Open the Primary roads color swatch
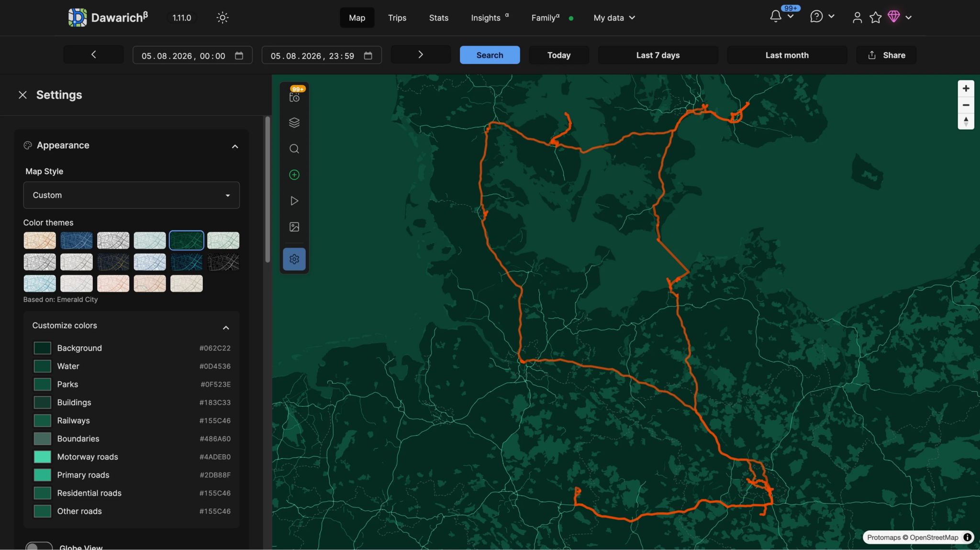Viewport: 980px width, 550px height. [x=42, y=475]
